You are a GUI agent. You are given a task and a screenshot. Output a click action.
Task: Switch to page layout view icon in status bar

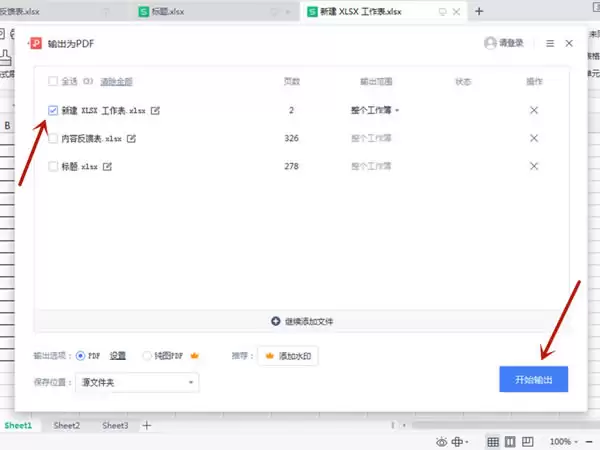tap(510, 442)
